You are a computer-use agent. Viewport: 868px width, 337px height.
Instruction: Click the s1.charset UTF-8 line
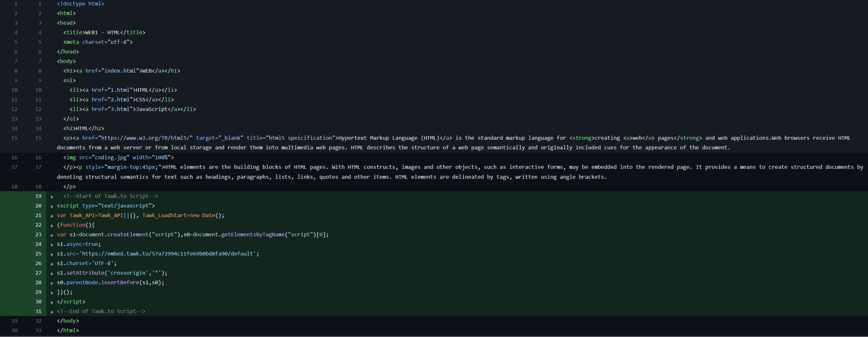pyautogui.click(x=87, y=263)
